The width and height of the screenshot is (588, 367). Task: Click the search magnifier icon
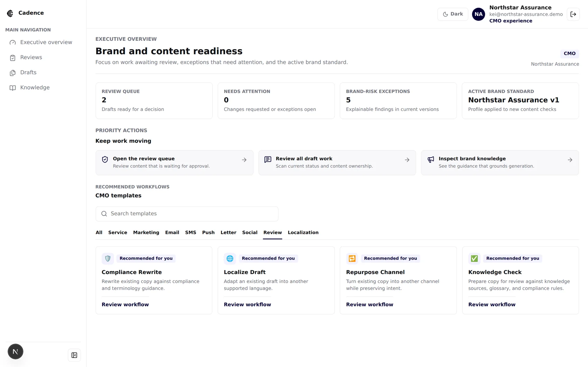[x=104, y=214]
